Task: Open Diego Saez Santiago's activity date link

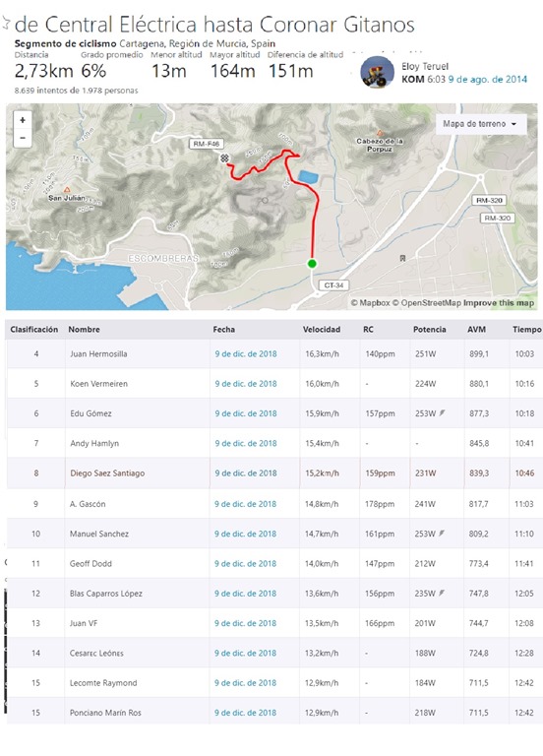Action: pos(246,472)
